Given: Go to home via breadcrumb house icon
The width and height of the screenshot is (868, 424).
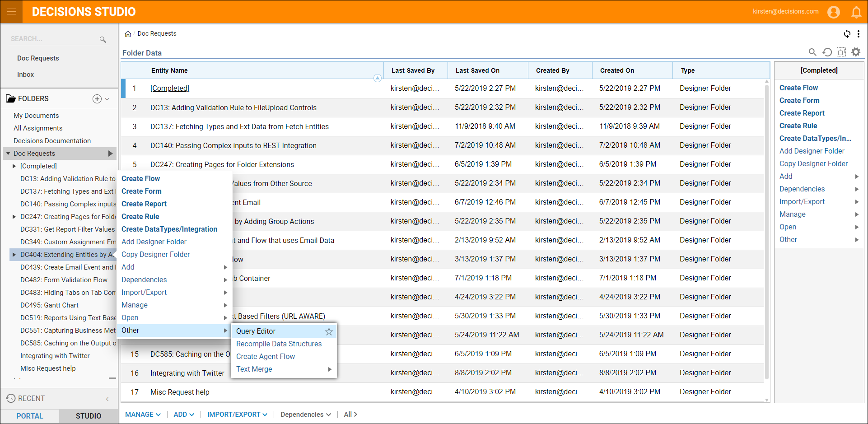Looking at the screenshot, I should tap(128, 34).
